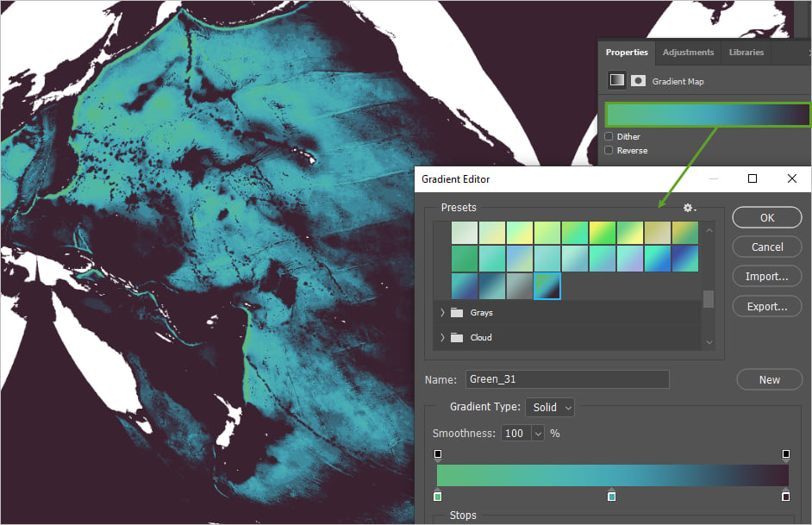Open the Gradient Map adjustment icon

point(616,79)
